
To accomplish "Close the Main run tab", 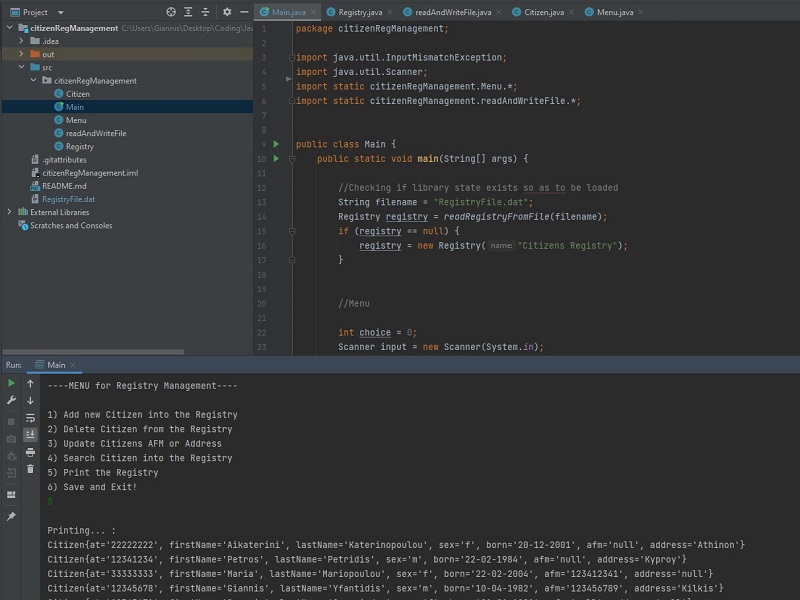I will (74, 365).
